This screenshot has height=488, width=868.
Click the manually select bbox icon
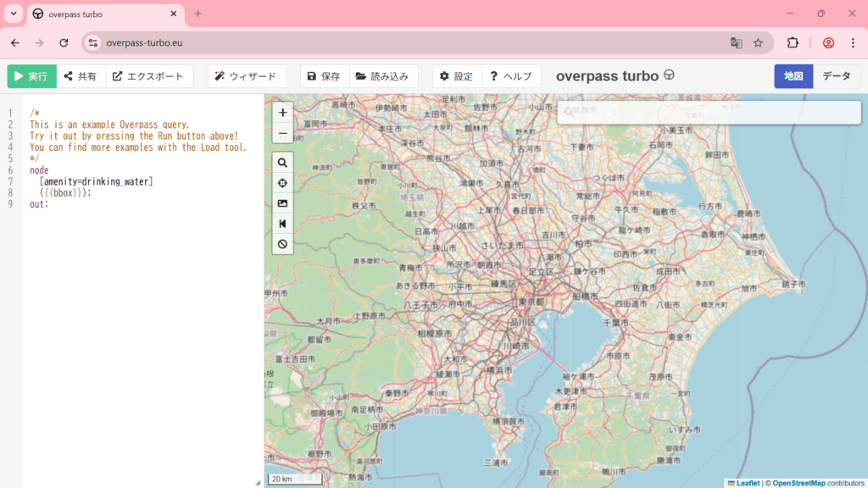283,203
